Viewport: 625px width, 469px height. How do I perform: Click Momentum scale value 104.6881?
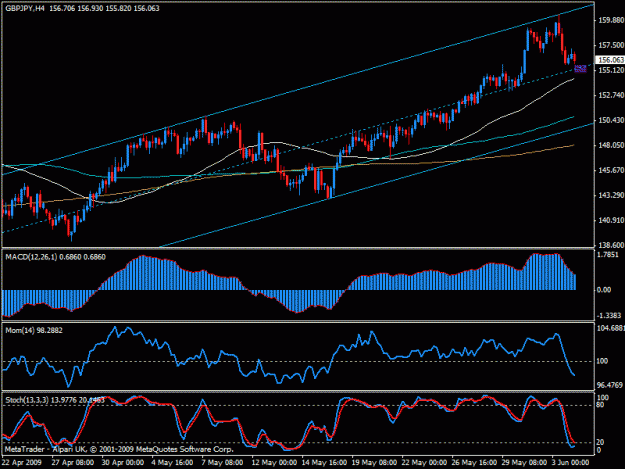[611, 328]
